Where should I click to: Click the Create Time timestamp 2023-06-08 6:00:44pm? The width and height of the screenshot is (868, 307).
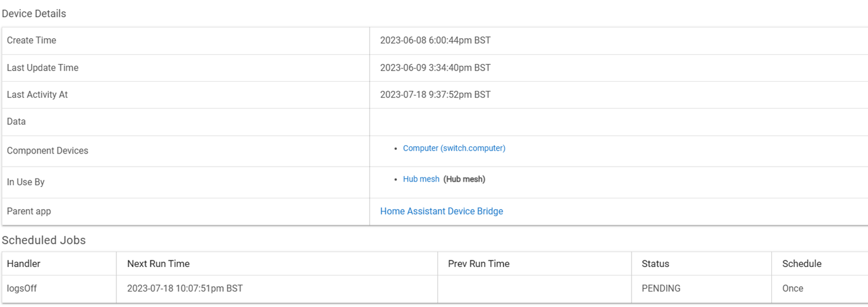tap(435, 41)
